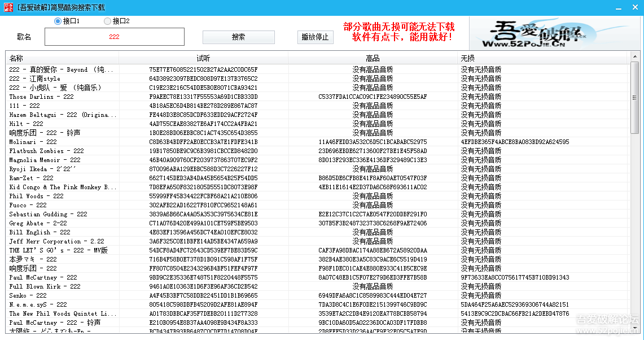Click the app icon in title bar
This screenshot has width=644, height=340.
[8, 7]
